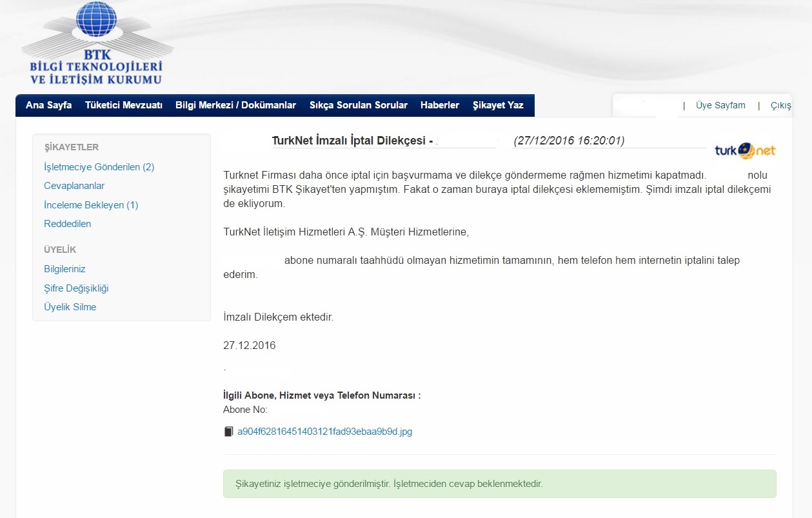The width and height of the screenshot is (812, 518).
Task: Click the TurkNet company logo
Action: pos(745,151)
